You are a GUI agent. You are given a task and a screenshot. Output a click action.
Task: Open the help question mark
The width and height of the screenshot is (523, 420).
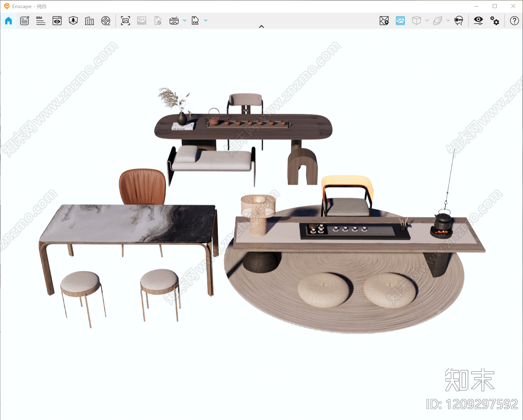pos(514,21)
